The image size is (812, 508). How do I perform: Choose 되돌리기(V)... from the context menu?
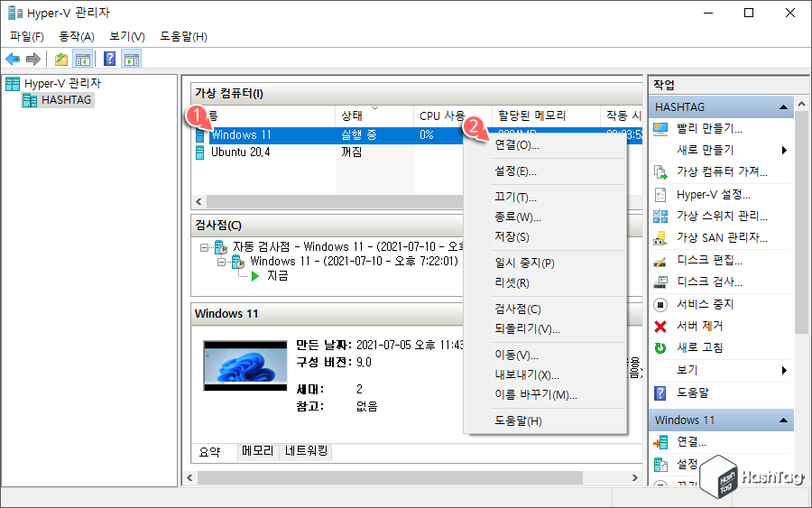coord(545,328)
